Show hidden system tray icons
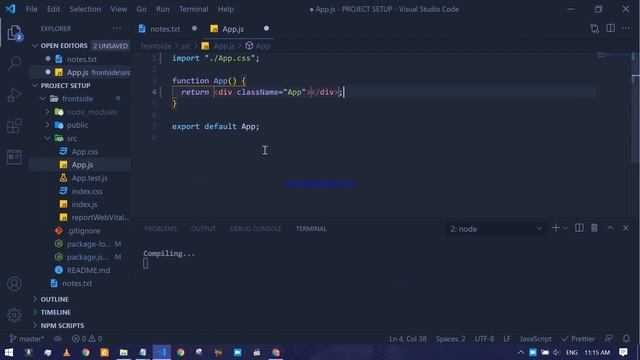 520,352
